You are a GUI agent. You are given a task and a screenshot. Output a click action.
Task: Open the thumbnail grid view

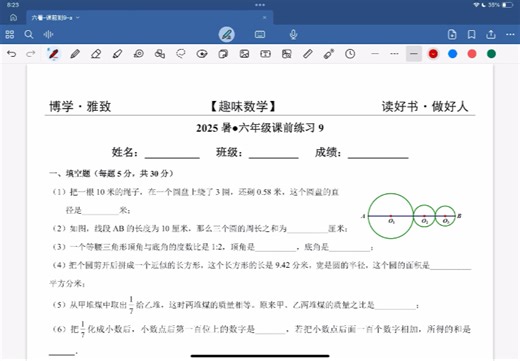[x=10, y=34]
